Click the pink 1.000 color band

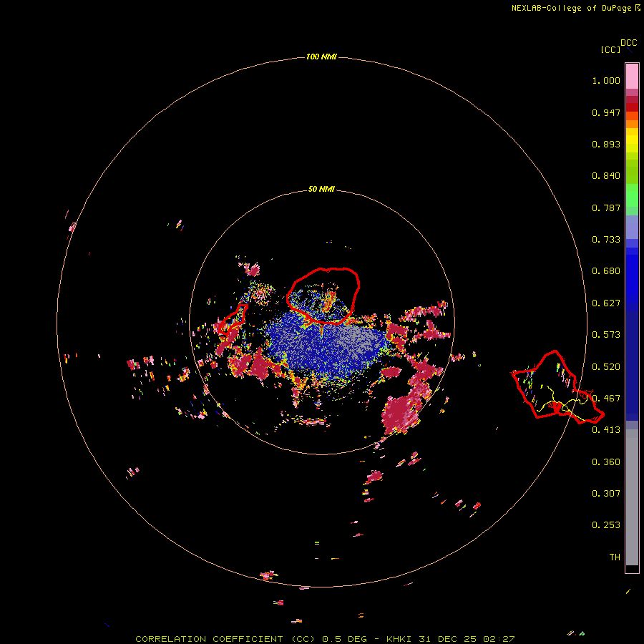pos(632,77)
